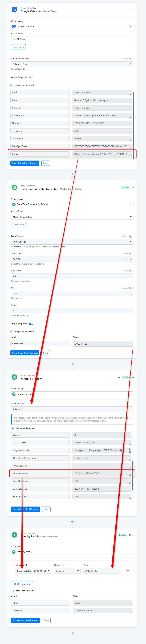
Task: Disable Simple Response in Date/Time Formatter
Action: [31, 324]
